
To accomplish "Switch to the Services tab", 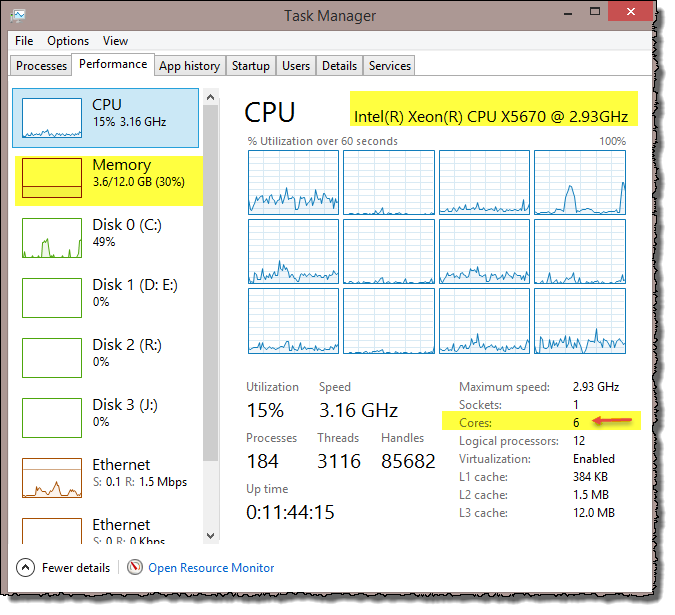I will click(x=390, y=66).
